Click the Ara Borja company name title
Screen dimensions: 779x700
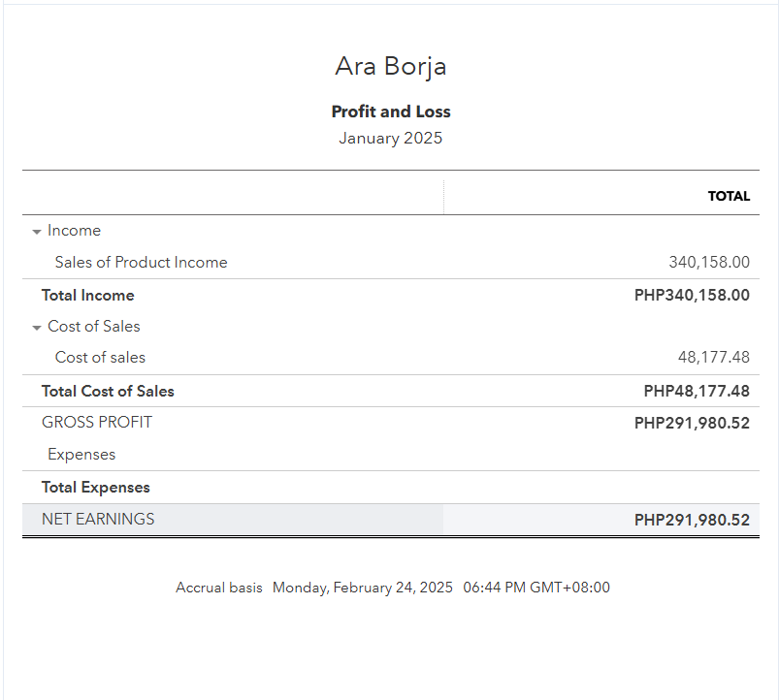[x=390, y=66]
